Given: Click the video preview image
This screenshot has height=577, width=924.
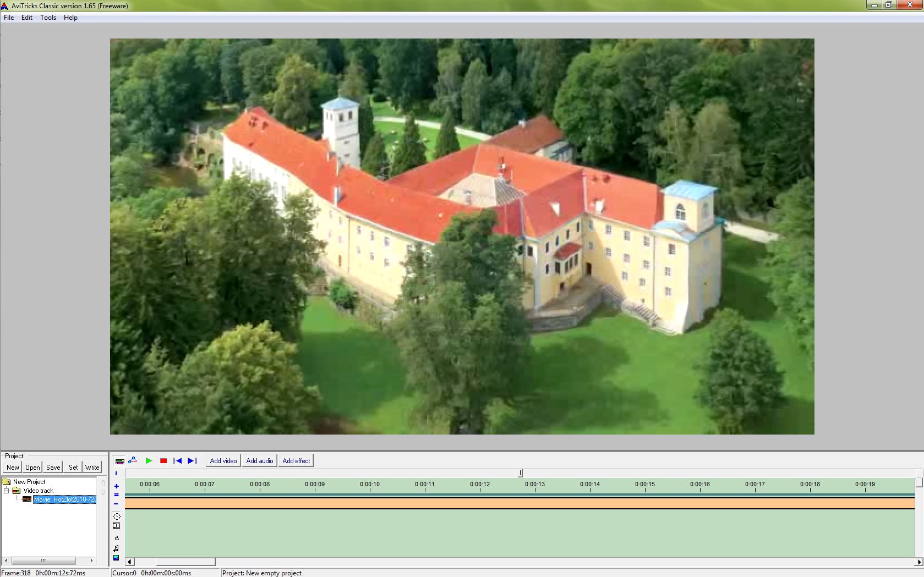Looking at the screenshot, I should point(462,237).
